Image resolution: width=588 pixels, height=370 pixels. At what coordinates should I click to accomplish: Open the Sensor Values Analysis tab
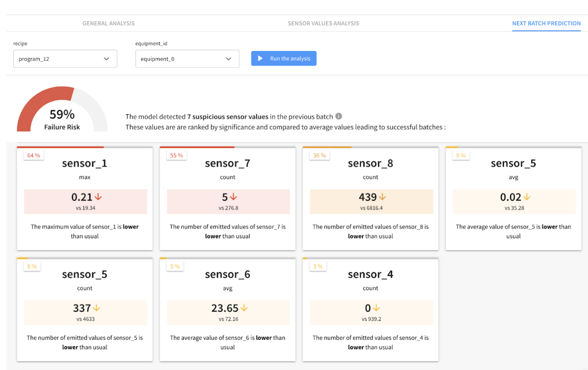tap(323, 23)
